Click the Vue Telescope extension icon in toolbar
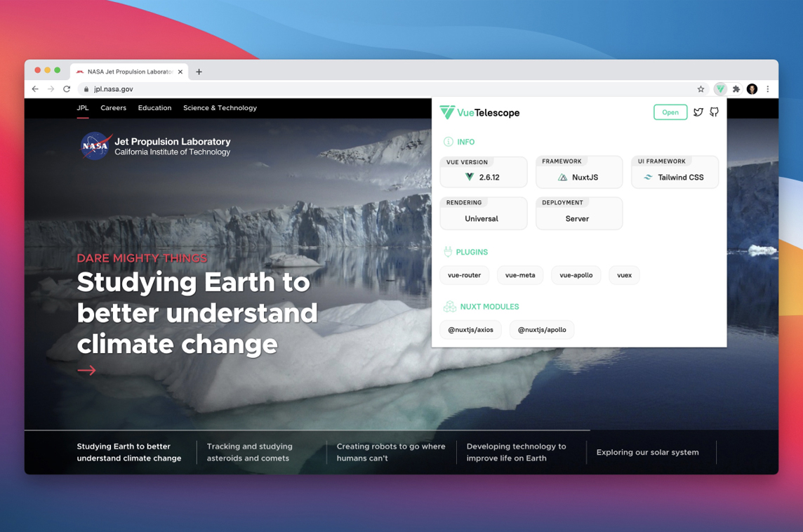 tap(720, 89)
